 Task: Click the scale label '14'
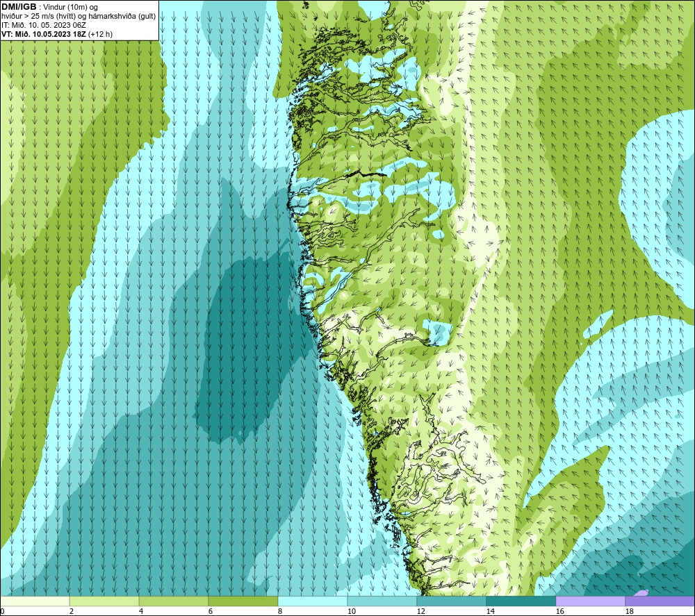490,612
